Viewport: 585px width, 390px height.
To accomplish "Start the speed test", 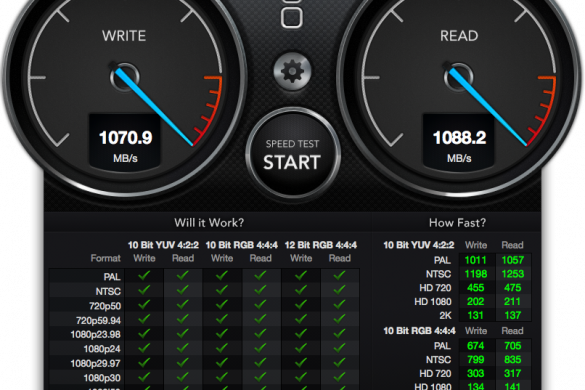I will tap(292, 154).
